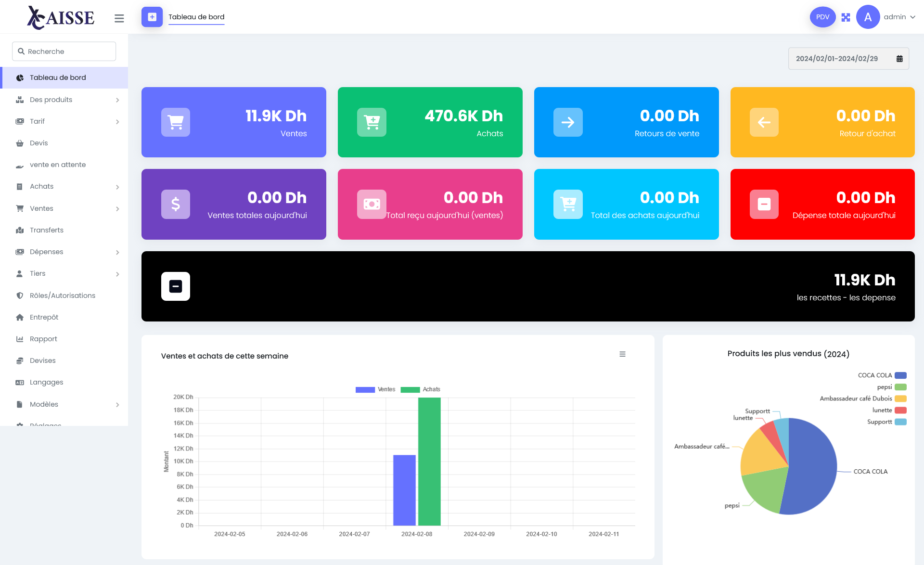The height and width of the screenshot is (565, 924).
Task: Click the pepsi green legend swatch
Action: (x=900, y=387)
